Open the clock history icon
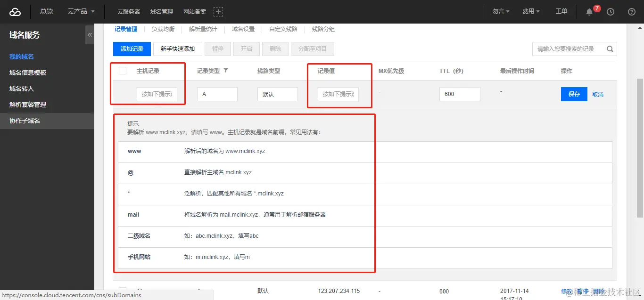Screen dimensions: 644x300 [611, 12]
